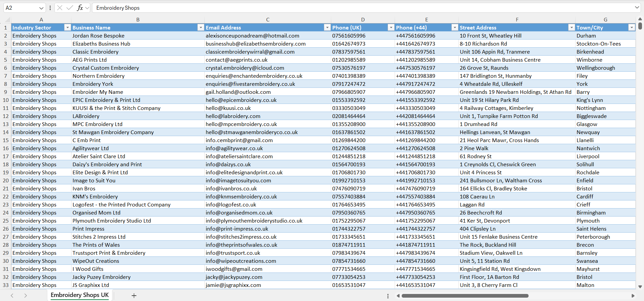The height and width of the screenshot is (301, 644).
Task: Select the AEG Prints Ltd cell
Action: point(138,60)
